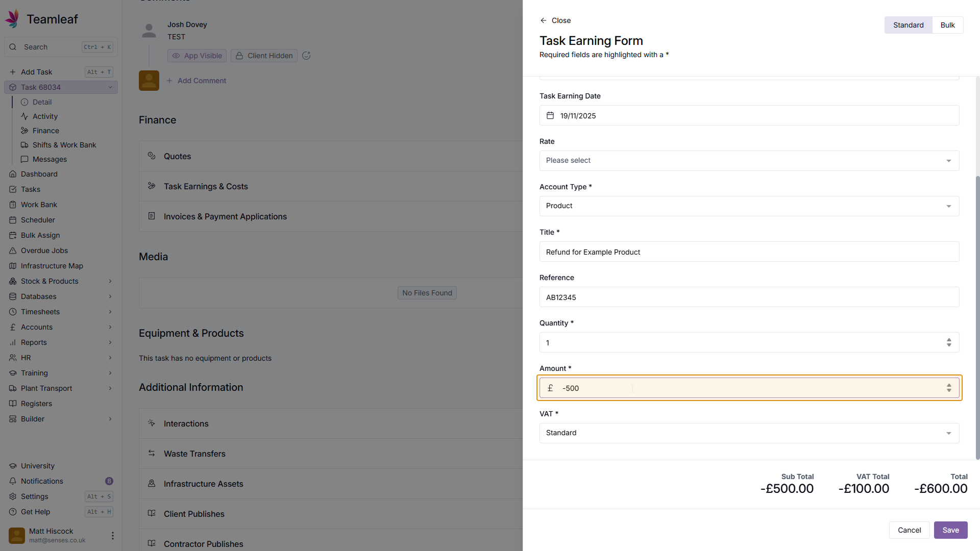Click the calendar icon in Task Earning Date

pyautogui.click(x=550, y=116)
